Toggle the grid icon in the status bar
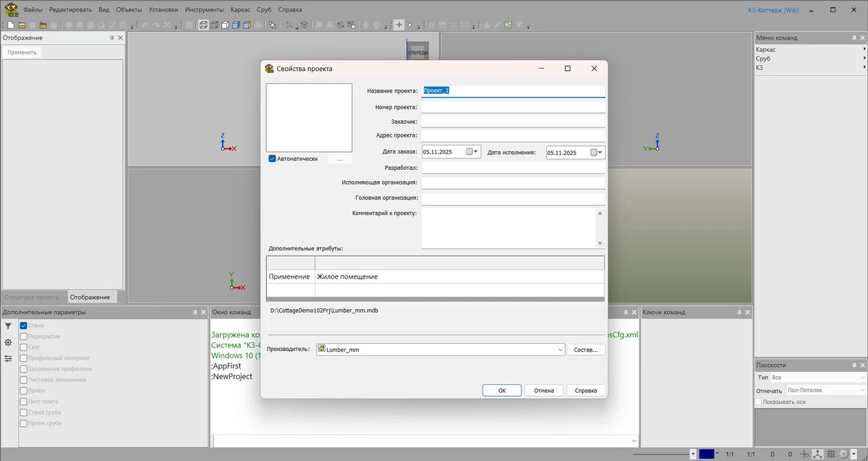The height and width of the screenshot is (461, 868). (831, 454)
